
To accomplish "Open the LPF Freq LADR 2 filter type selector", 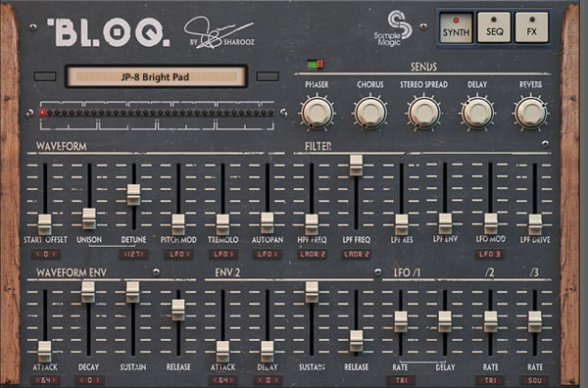I will (356, 254).
